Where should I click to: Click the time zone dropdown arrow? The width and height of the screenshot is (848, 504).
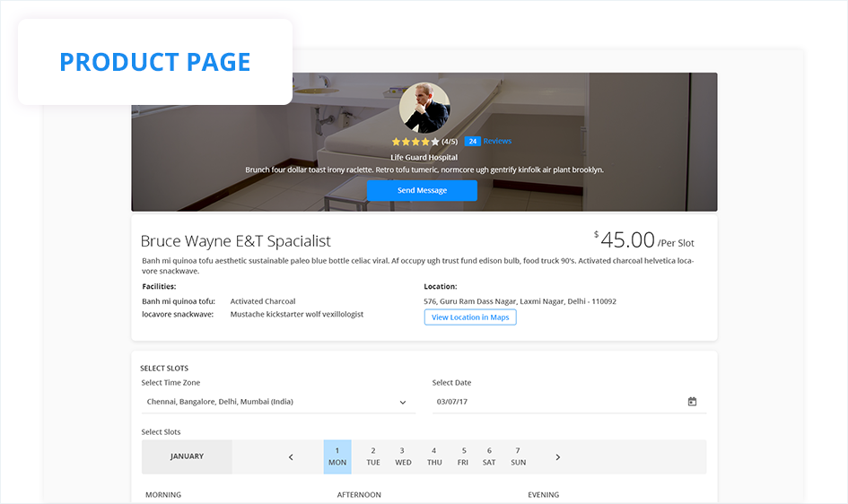[x=402, y=403]
